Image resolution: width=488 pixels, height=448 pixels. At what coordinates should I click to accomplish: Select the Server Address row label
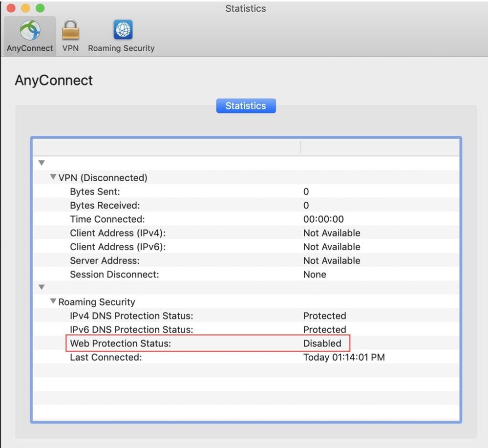[105, 260]
